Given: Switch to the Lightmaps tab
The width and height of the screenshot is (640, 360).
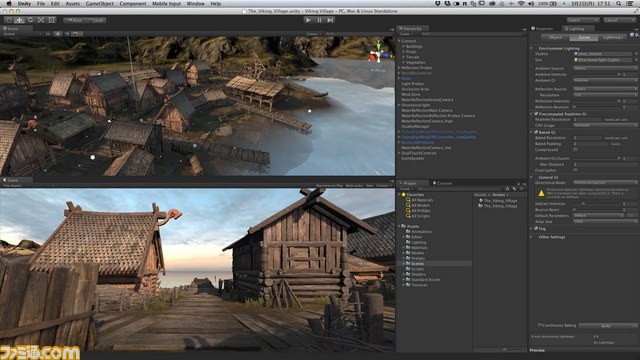Looking at the screenshot, I should click(612, 37).
